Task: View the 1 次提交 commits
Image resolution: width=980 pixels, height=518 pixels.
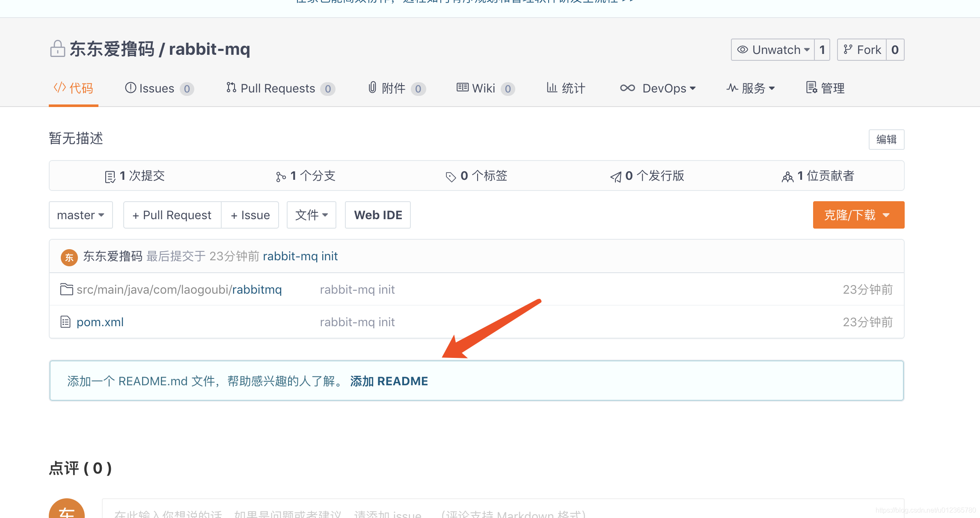Action: point(135,176)
